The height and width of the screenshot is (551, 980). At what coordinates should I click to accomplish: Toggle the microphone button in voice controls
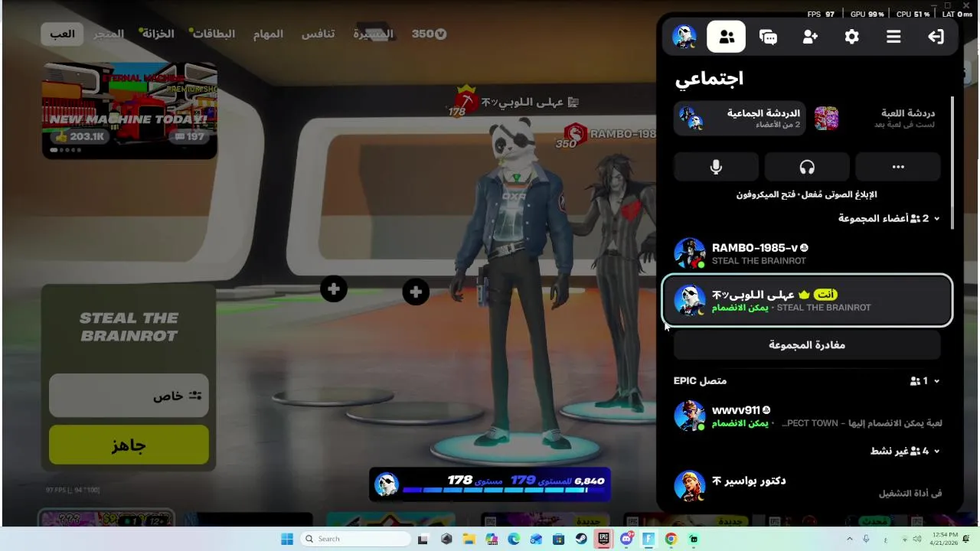tap(716, 167)
